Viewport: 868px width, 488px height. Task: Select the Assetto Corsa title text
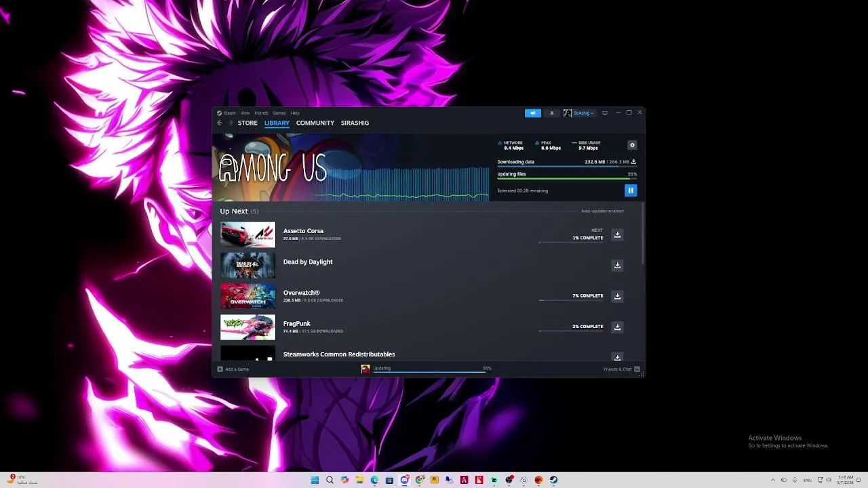point(303,231)
